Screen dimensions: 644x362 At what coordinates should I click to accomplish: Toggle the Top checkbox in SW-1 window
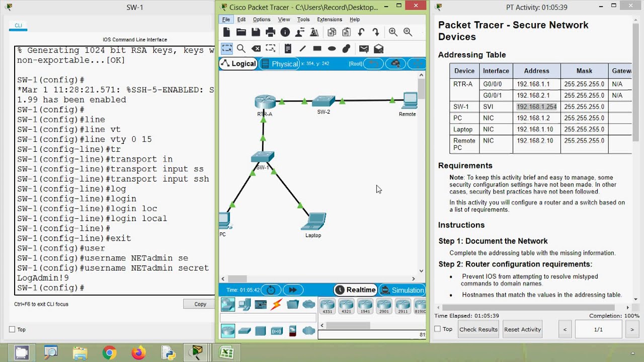12,329
